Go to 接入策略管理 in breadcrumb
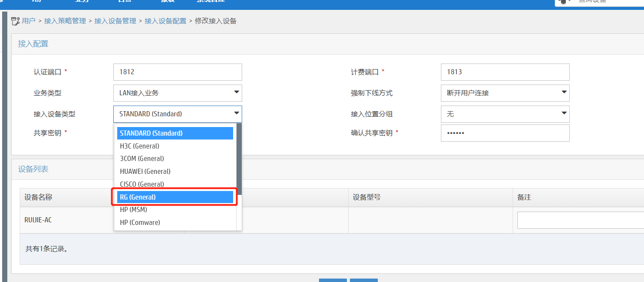This screenshot has width=644, height=282. 65,21
